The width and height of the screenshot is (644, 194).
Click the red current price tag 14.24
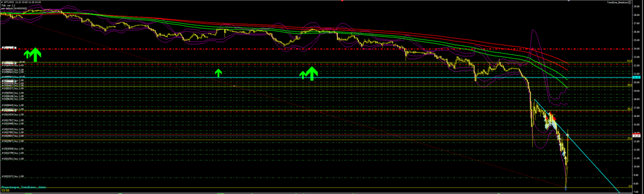[637, 135]
